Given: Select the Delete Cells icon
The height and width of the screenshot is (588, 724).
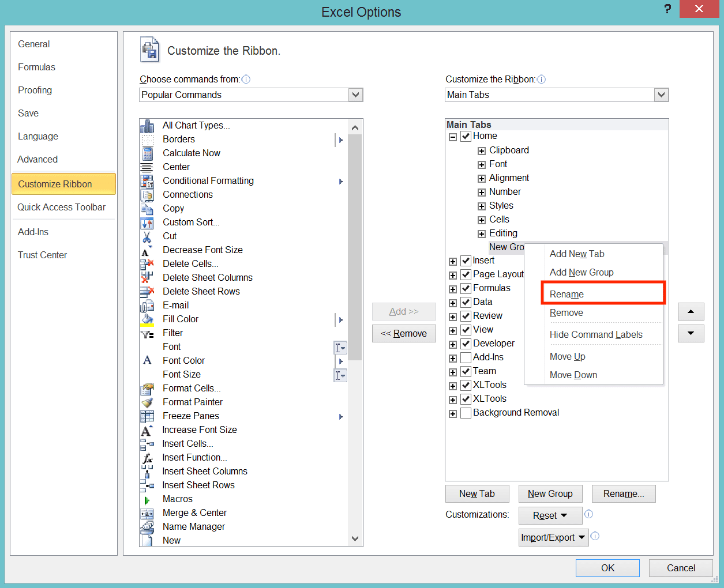Looking at the screenshot, I should pos(147,264).
